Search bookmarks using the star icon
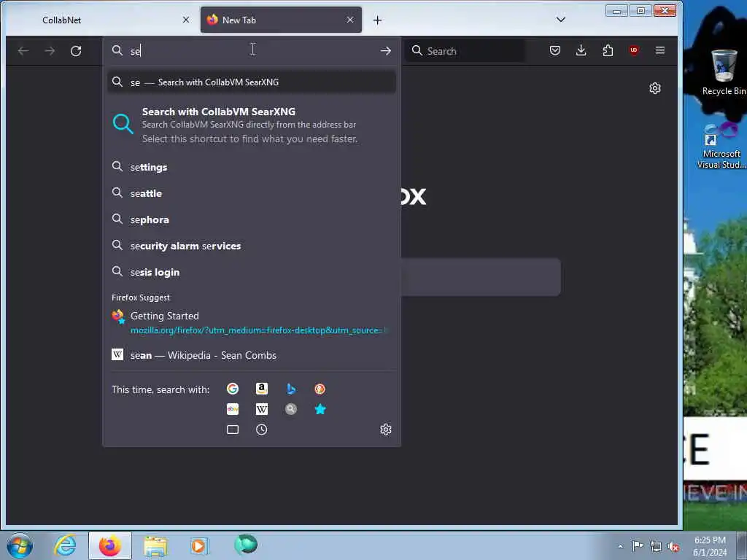 pos(320,409)
